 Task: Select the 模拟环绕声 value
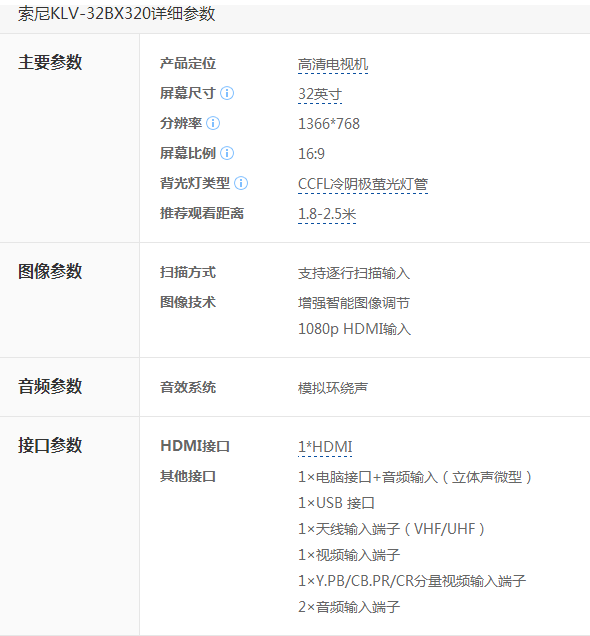point(333,388)
